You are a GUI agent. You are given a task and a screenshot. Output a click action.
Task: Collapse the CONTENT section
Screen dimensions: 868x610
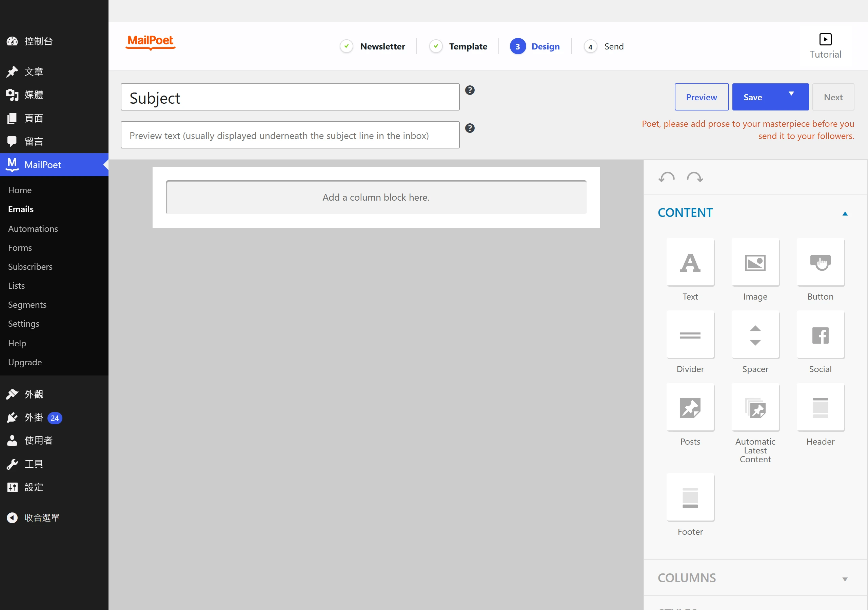point(845,213)
